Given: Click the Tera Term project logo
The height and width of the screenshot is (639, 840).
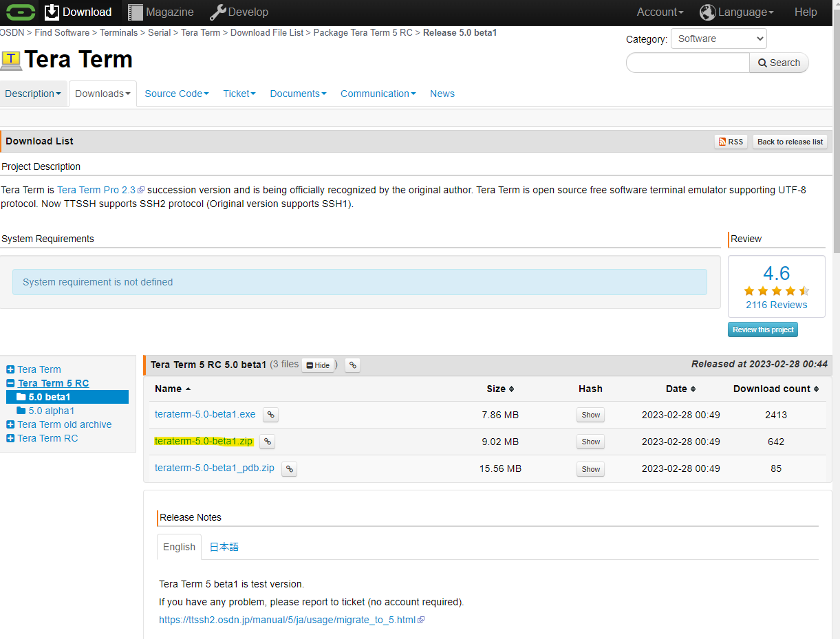Looking at the screenshot, I should pyautogui.click(x=12, y=60).
